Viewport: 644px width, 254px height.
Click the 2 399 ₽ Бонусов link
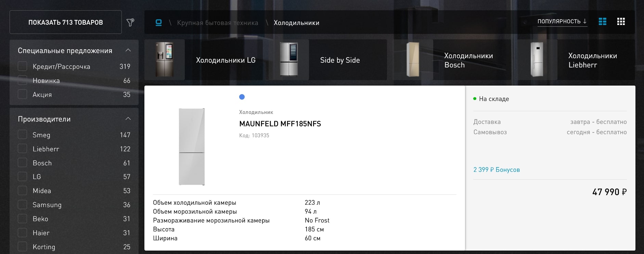[x=497, y=170]
